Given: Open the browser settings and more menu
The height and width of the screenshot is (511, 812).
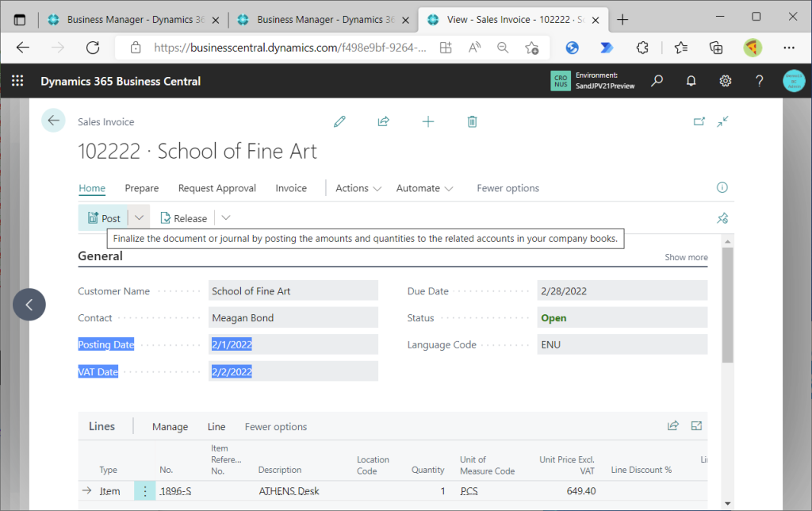Looking at the screenshot, I should tap(789, 48).
